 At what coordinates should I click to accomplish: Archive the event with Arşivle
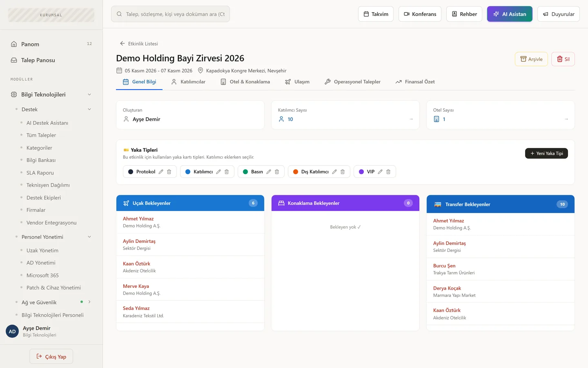click(x=531, y=59)
